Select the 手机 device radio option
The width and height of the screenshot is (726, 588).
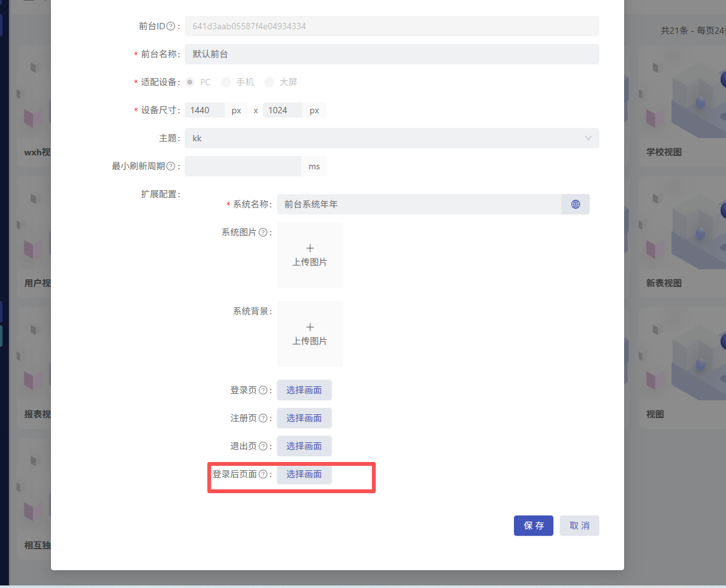pos(226,82)
